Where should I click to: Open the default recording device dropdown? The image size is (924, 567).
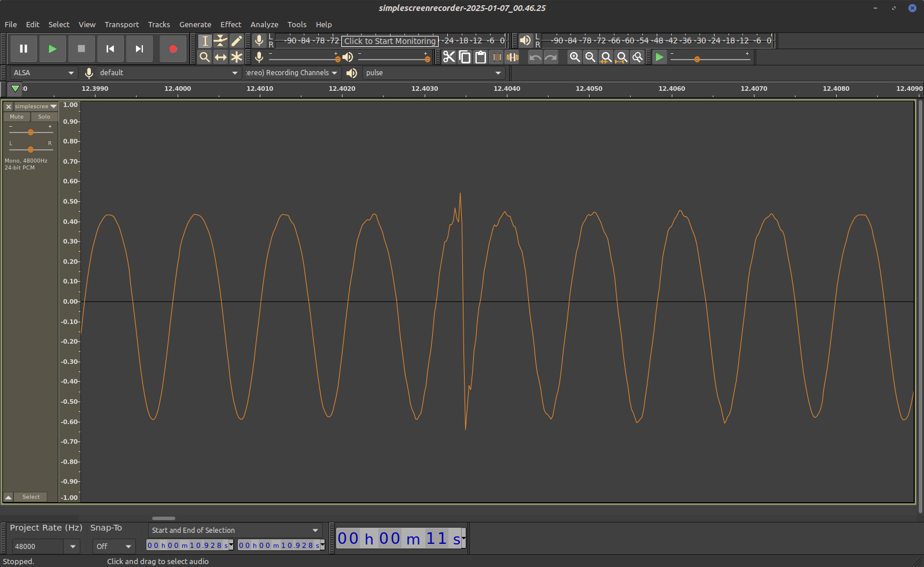click(168, 73)
